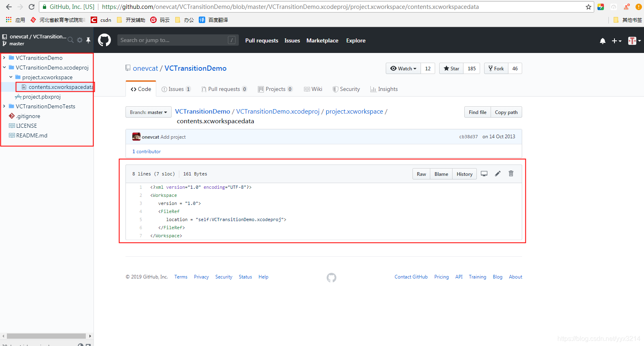Open Octotree settings gear
This screenshot has width=644, height=346.
[x=80, y=40]
